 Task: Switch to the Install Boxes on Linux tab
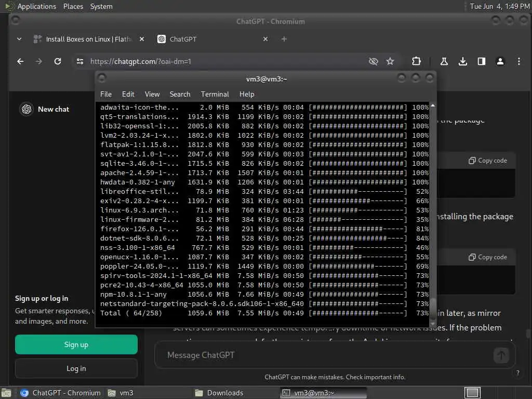click(x=82, y=39)
